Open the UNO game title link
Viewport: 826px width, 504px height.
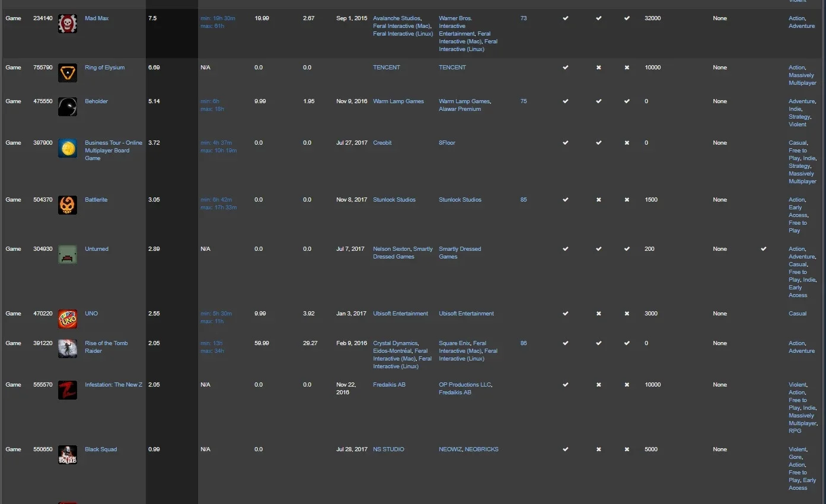pyautogui.click(x=91, y=314)
